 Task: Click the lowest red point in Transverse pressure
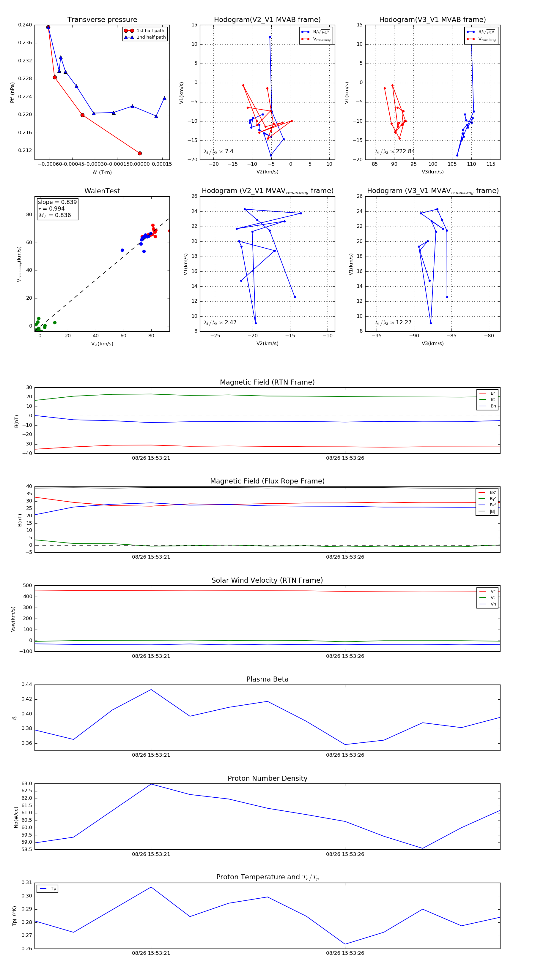pos(140,153)
